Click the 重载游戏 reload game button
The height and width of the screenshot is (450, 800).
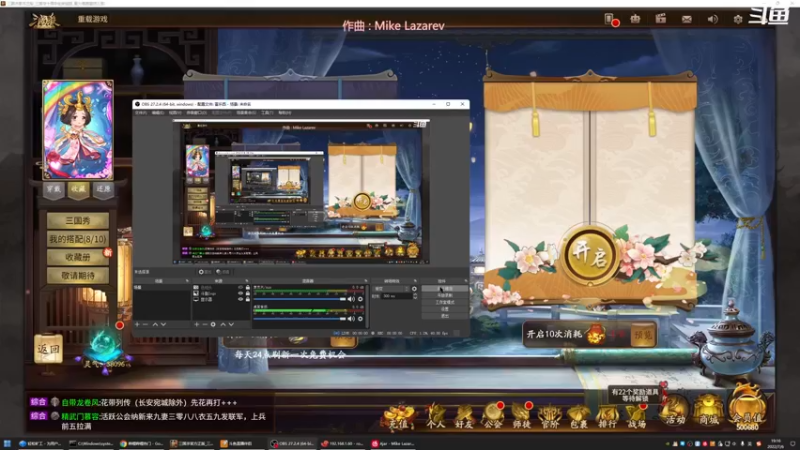click(x=92, y=19)
